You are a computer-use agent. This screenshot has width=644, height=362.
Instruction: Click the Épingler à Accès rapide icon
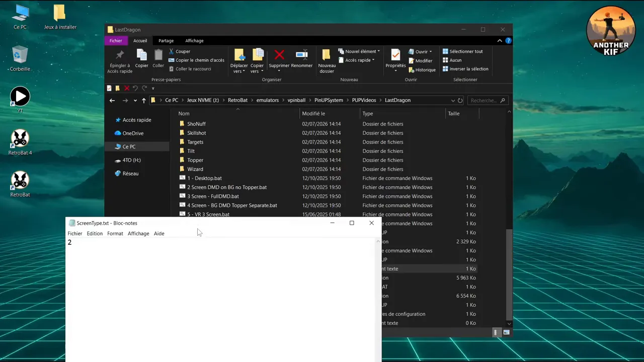click(120, 54)
